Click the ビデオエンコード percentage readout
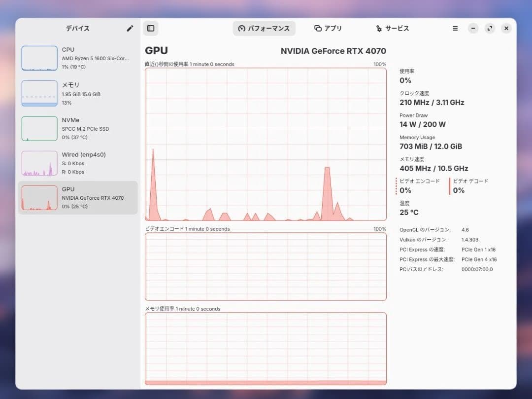The width and height of the screenshot is (532, 399). (405, 190)
